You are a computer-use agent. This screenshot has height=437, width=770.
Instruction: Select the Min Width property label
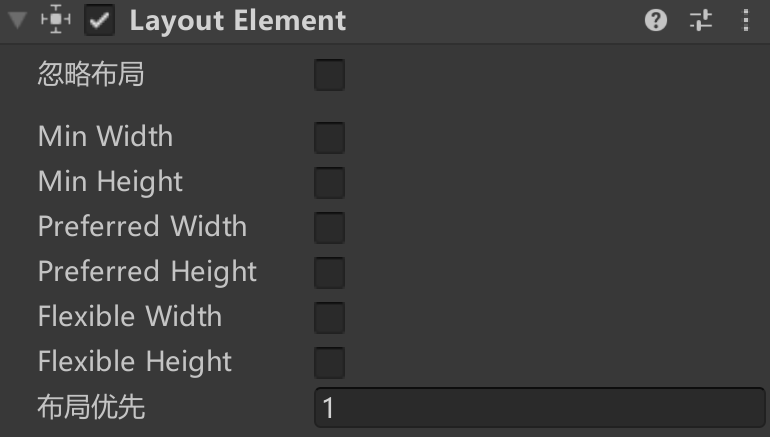[106, 136]
